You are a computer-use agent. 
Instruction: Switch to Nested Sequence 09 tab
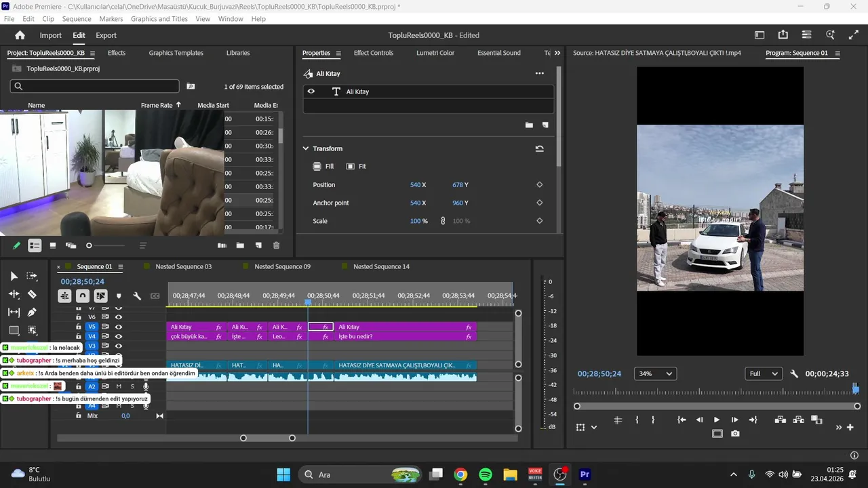click(x=282, y=266)
